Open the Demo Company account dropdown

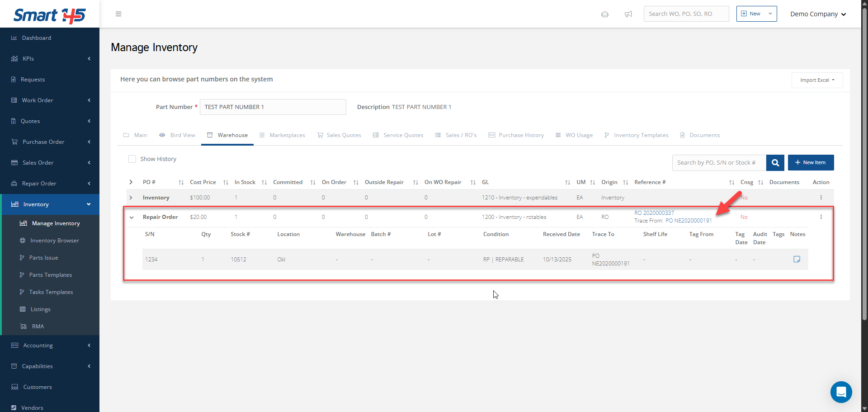point(817,14)
